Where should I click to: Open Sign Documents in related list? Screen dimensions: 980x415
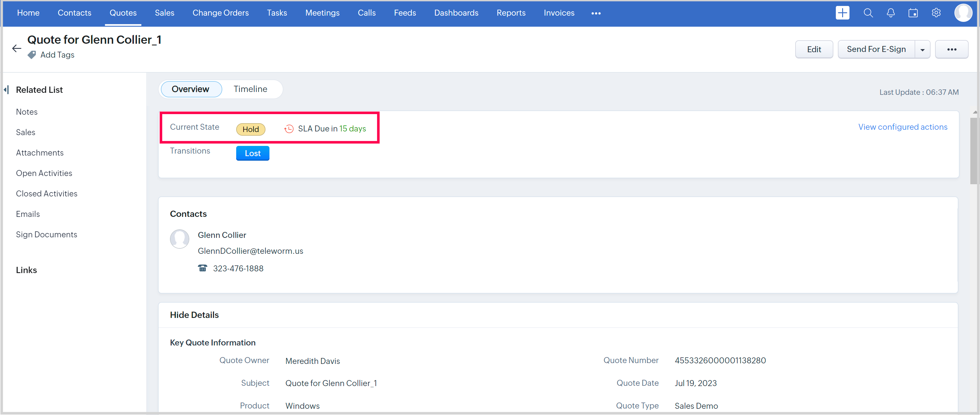point(46,234)
